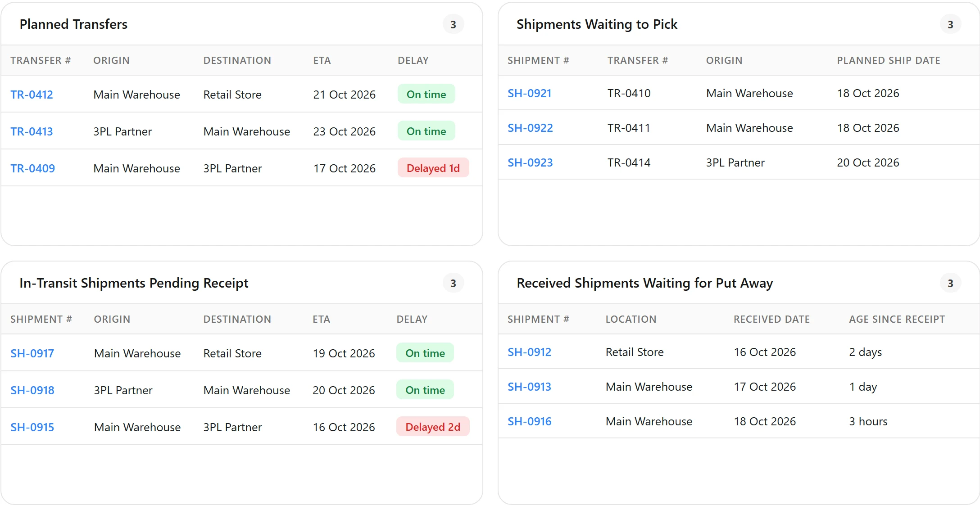Click the Shipments Waiting to Pick count badge
This screenshot has width=980, height=505.
[x=950, y=24]
